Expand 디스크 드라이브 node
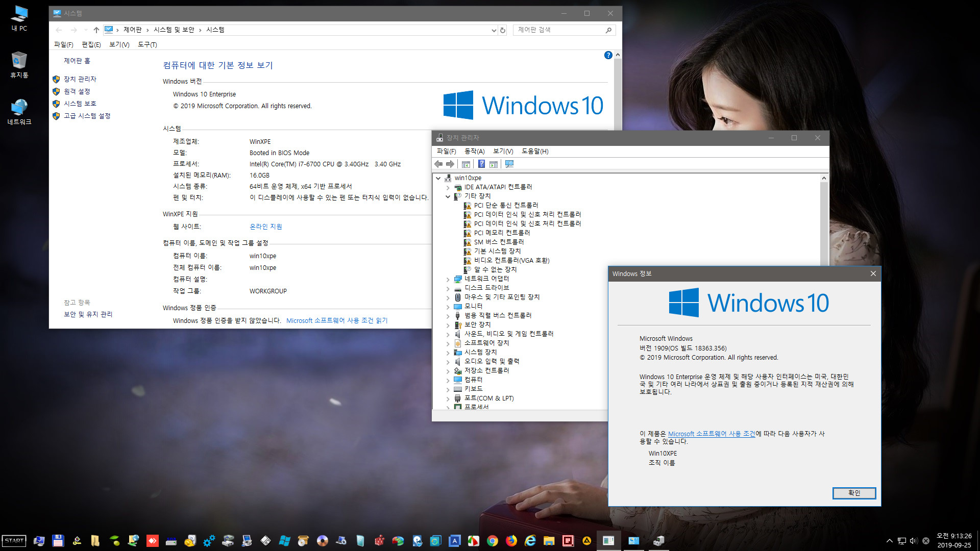Viewport: 980px width, 551px height. click(448, 288)
